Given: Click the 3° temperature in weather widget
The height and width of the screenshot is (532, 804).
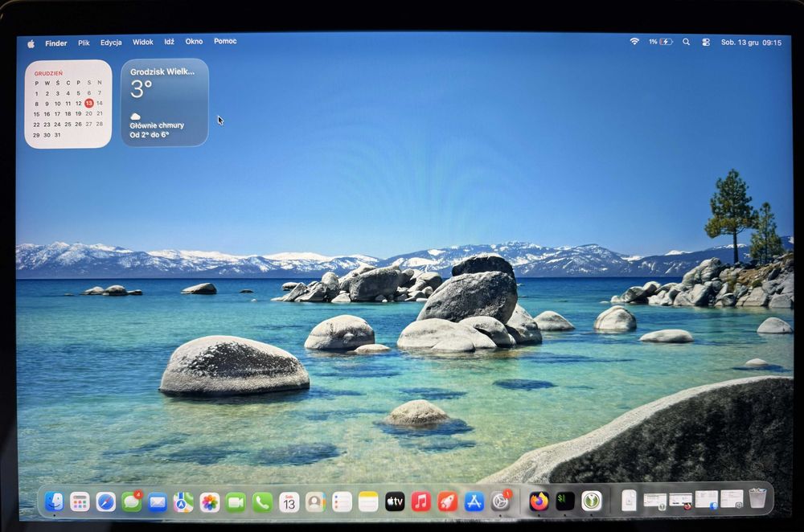Looking at the screenshot, I should [x=141, y=89].
